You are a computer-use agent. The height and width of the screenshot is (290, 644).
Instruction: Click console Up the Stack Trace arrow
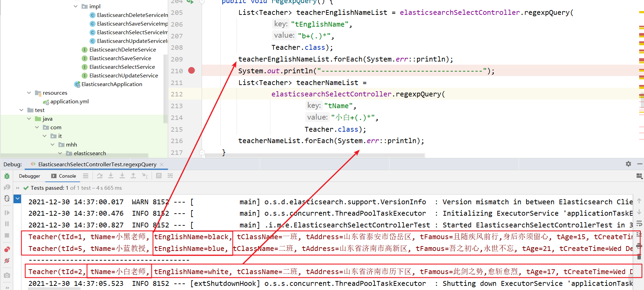click(x=639, y=200)
